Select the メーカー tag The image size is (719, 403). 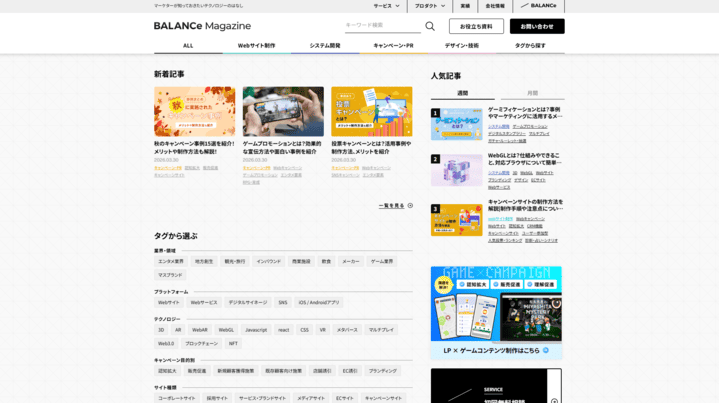click(x=351, y=261)
